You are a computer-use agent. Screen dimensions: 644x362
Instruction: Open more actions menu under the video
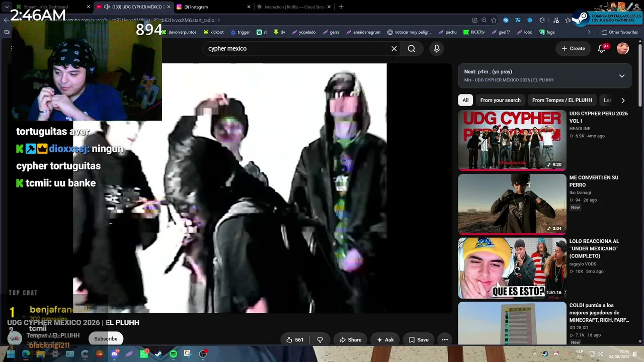click(x=445, y=340)
